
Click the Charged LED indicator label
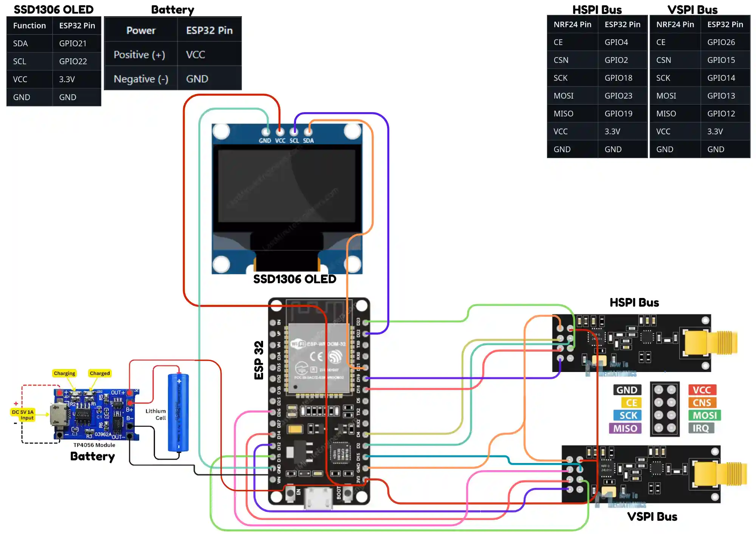99,373
